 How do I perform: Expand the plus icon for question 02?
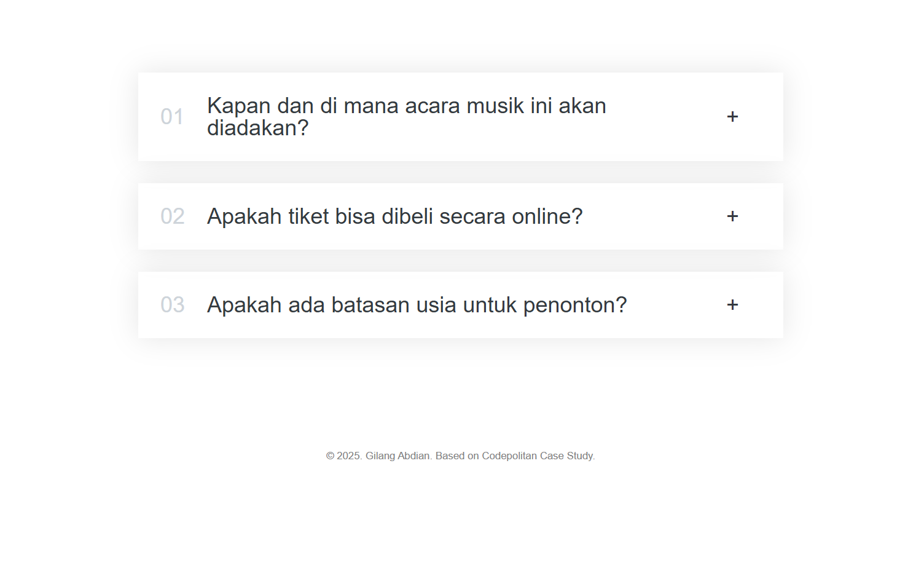[x=732, y=216]
